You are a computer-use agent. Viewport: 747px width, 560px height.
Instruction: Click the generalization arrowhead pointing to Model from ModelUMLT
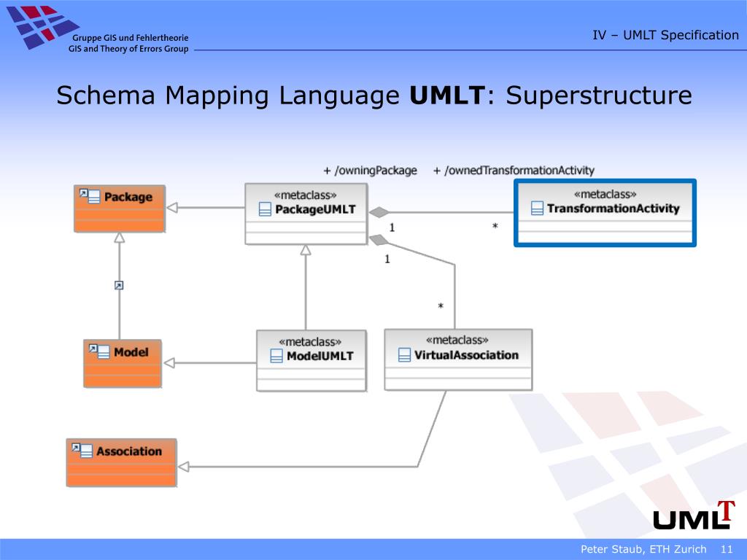coord(169,363)
